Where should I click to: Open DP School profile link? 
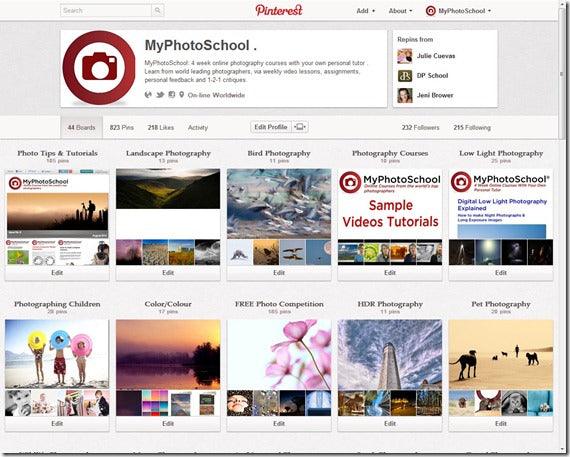coord(432,76)
